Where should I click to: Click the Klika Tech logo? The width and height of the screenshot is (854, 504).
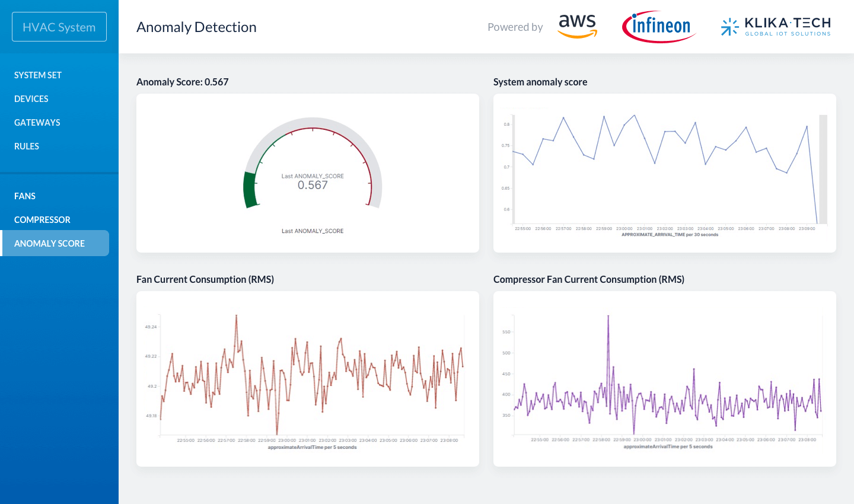pyautogui.click(x=776, y=27)
